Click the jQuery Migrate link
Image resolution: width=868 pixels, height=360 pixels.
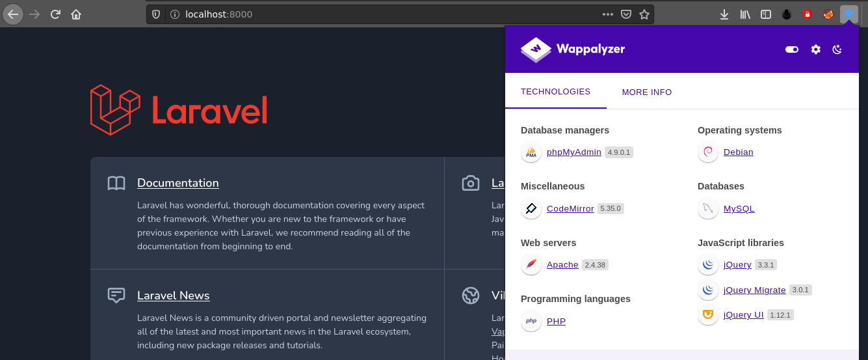click(754, 290)
